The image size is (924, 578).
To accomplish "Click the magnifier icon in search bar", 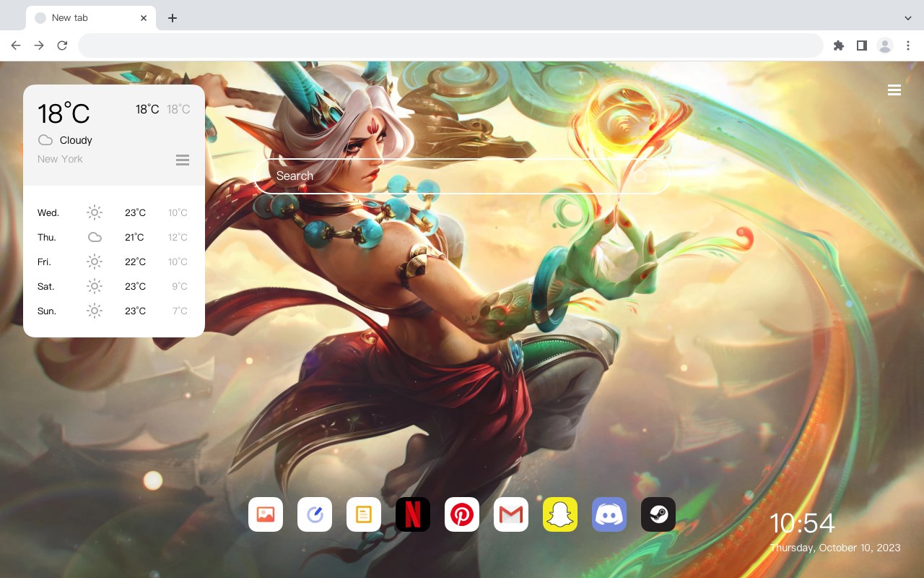I will point(640,176).
